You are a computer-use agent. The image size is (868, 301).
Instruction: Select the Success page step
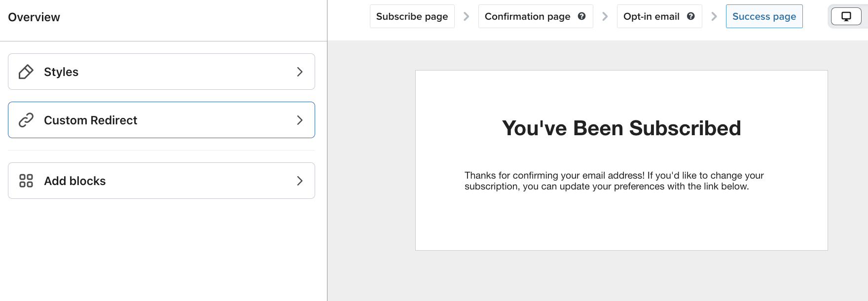[764, 16]
